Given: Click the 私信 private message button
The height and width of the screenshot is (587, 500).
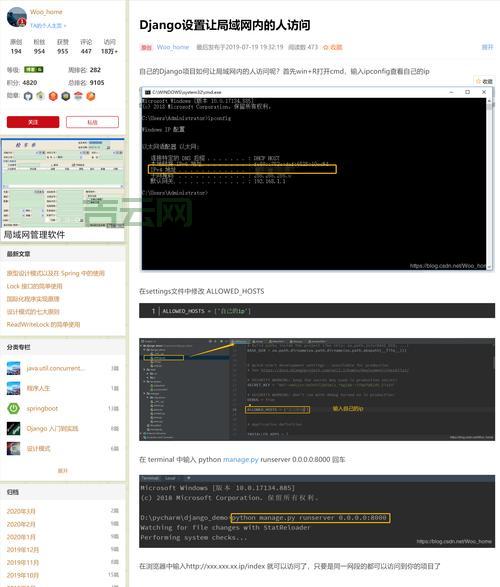Looking at the screenshot, I should pyautogui.click(x=92, y=122).
